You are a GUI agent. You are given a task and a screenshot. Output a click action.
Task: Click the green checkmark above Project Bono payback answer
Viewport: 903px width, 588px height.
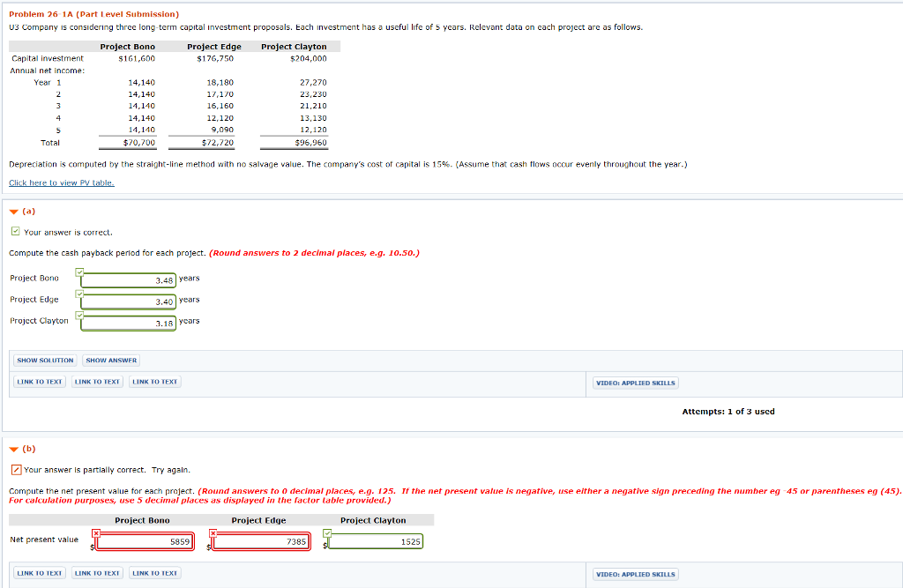(81, 271)
